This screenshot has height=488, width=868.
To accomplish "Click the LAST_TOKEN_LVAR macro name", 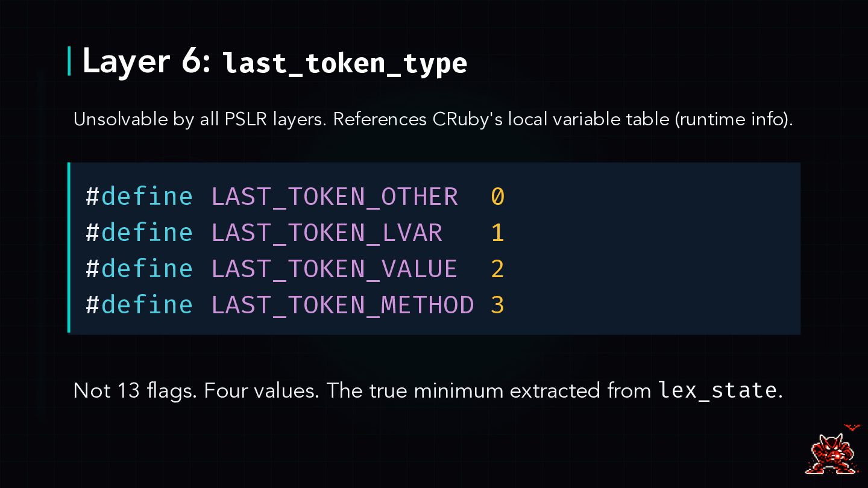I will (x=327, y=233).
